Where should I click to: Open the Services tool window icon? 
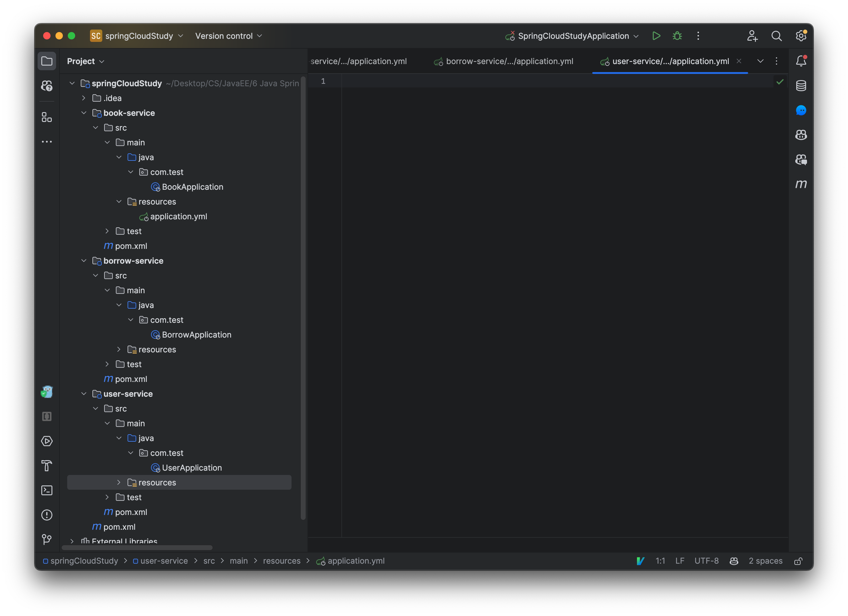tap(47, 441)
